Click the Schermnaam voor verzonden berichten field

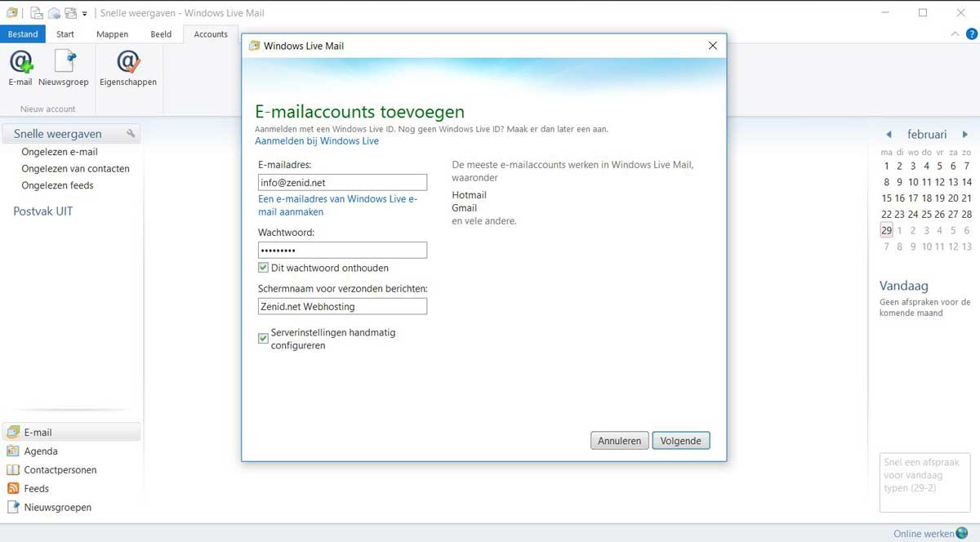342,306
